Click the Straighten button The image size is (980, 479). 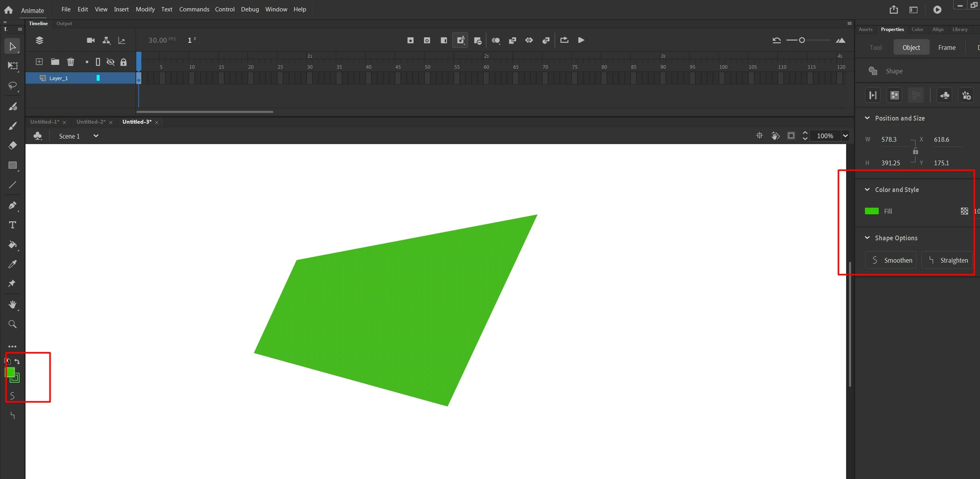947,260
